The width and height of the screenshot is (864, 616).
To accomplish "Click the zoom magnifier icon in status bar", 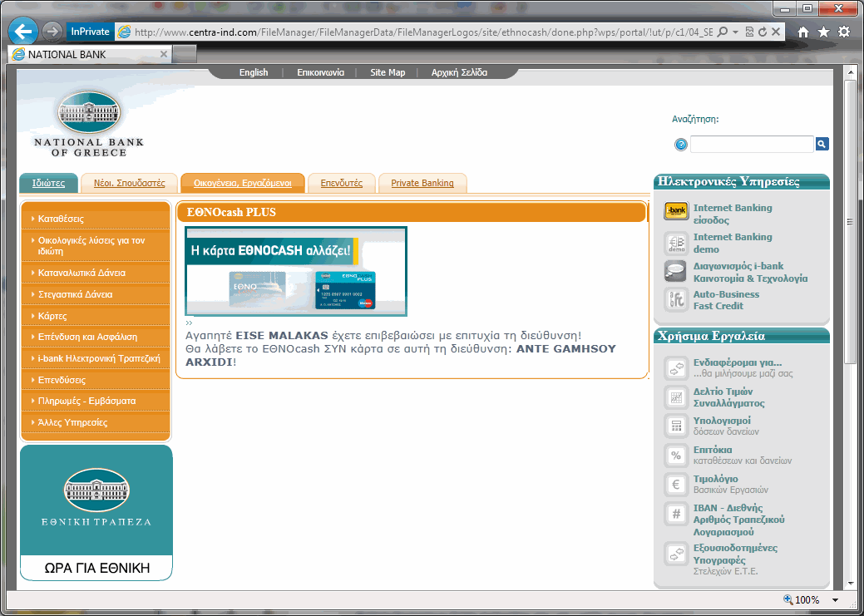I will (x=788, y=599).
